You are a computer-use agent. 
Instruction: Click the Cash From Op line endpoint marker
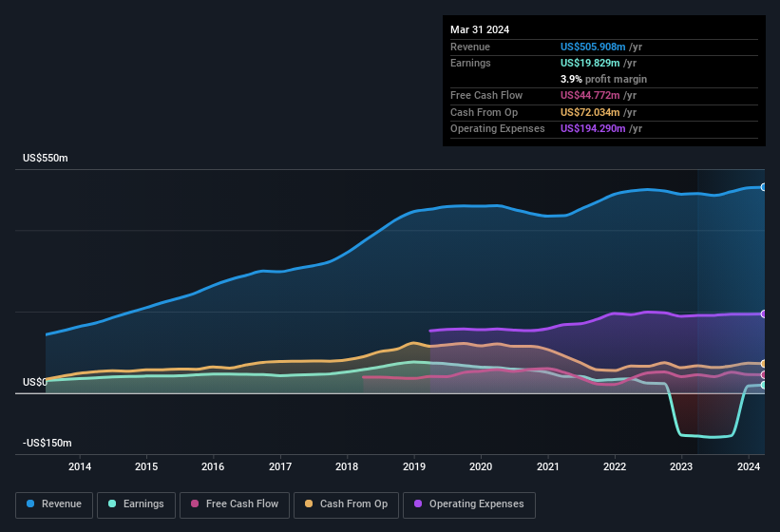point(763,364)
